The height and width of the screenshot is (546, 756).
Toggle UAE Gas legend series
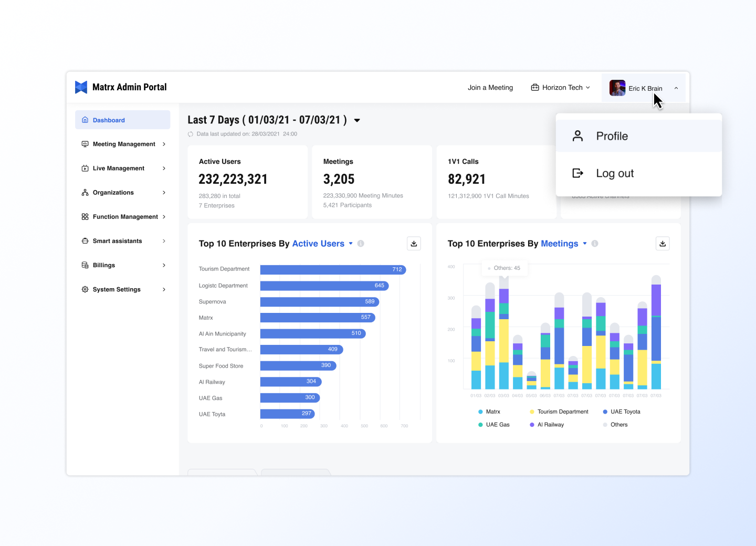pyautogui.click(x=493, y=425)
